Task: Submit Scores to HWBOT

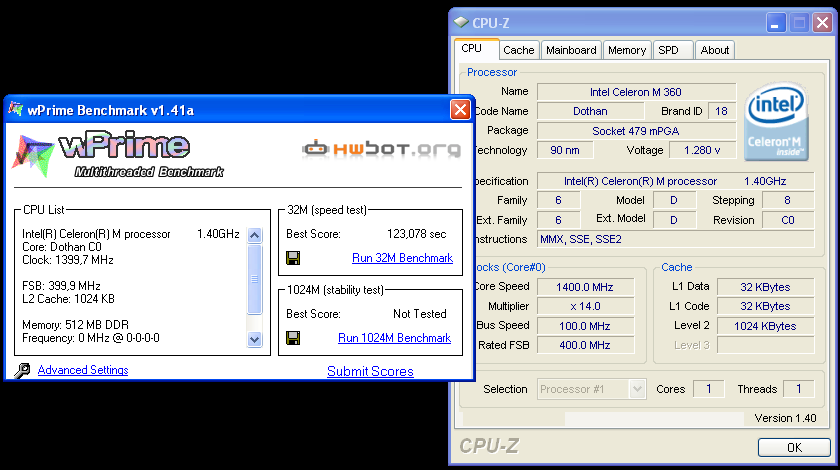Action: point(370,371)
